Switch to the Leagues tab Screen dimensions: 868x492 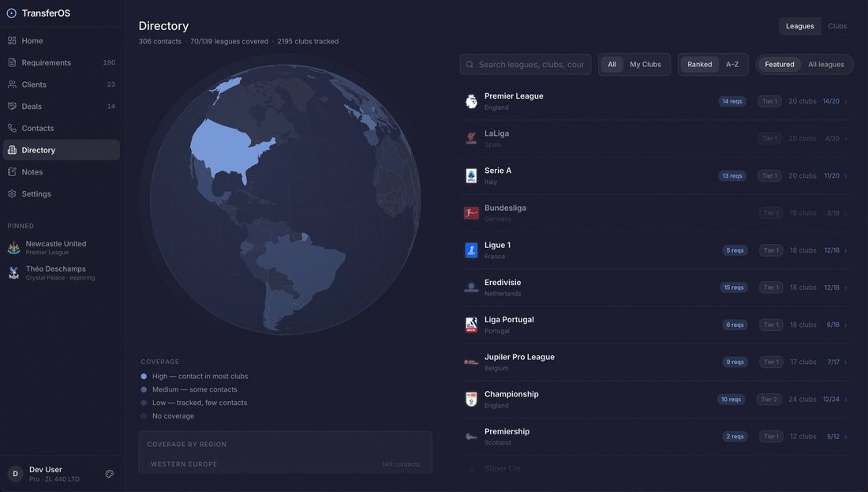point(800,26)
